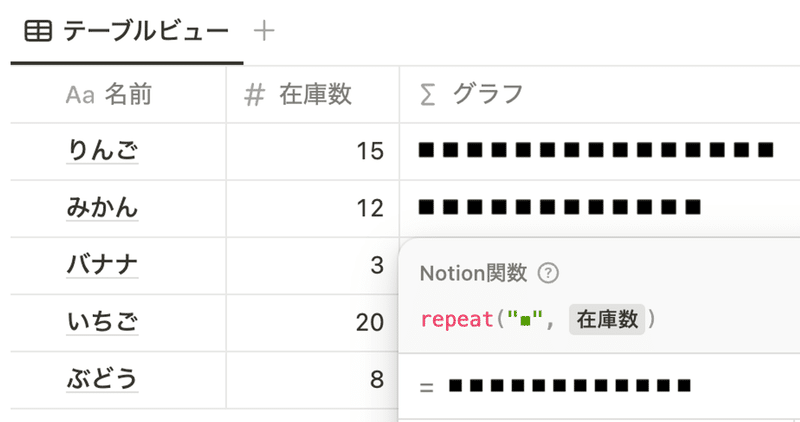800x422 pixels.
Task: Open the グラフ column header menu
Action: point(599,95)
